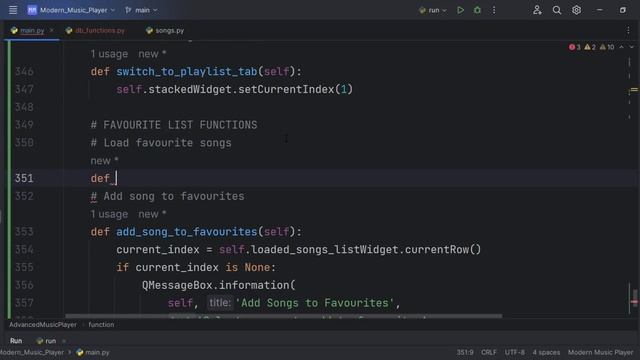The width and height of the screenshot is (640, 360).
Task: Change the UTF-8 file encoding
Action: [x=515, y=353]
